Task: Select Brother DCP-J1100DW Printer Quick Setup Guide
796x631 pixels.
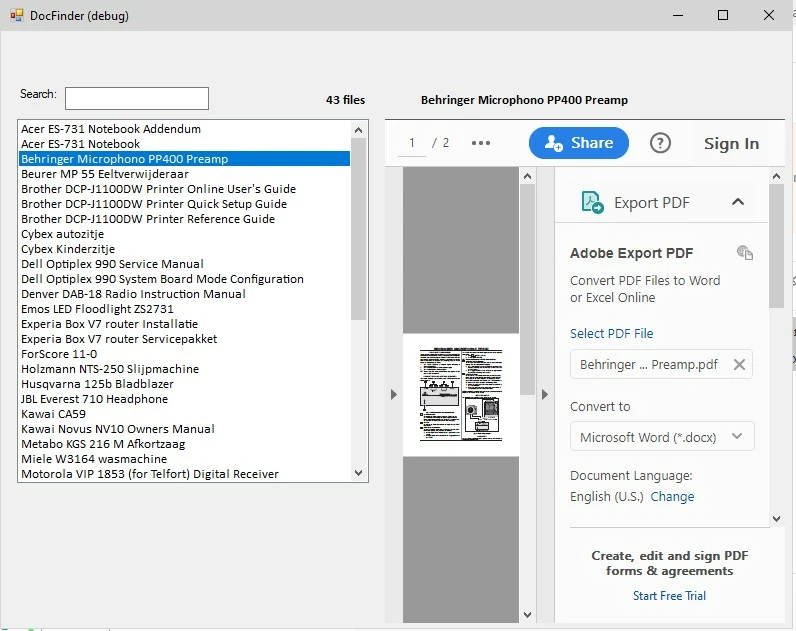Action: pyautogui.click(x=184, y=204)
